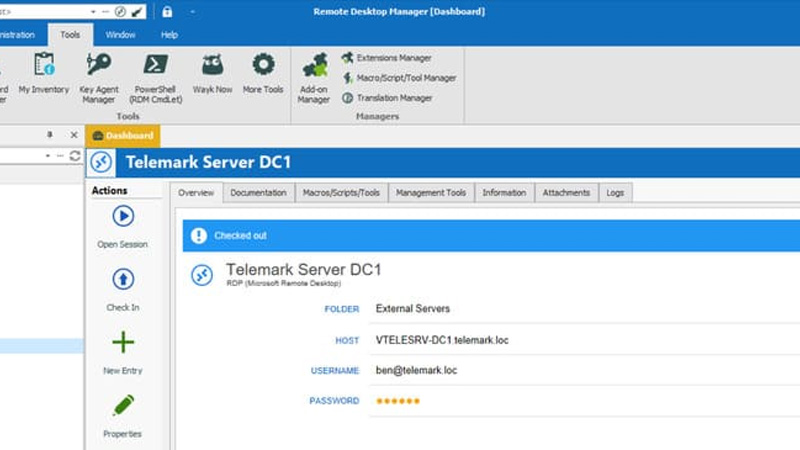Open PowerShell (RDM CmdLet)

pyautogui.click(x=156, y=78)
